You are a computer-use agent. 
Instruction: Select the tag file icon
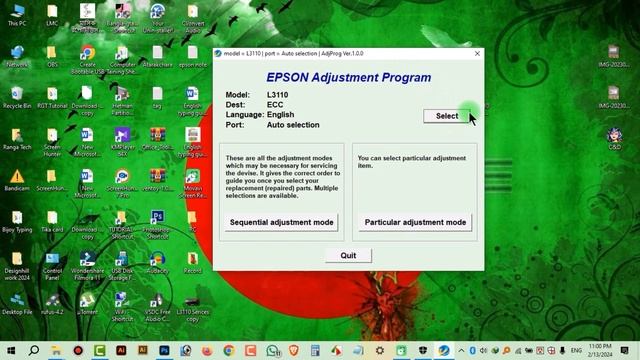(x=157, y=98)
